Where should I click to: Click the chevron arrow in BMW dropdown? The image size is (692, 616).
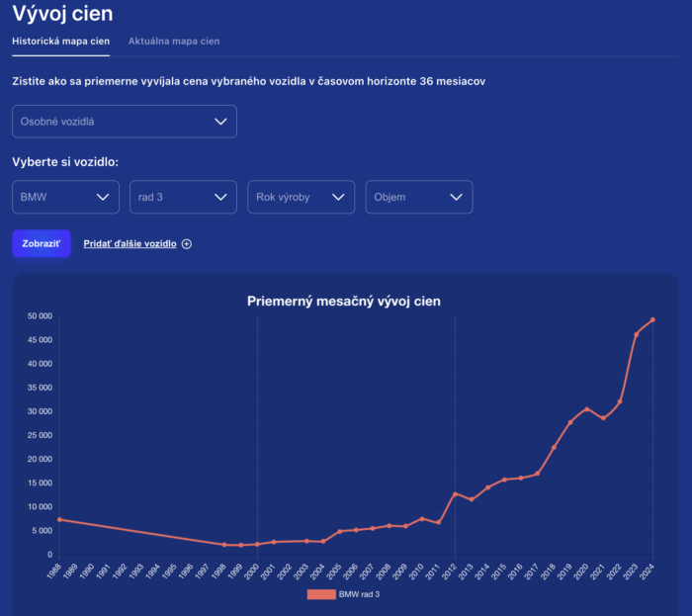[103, 197]
